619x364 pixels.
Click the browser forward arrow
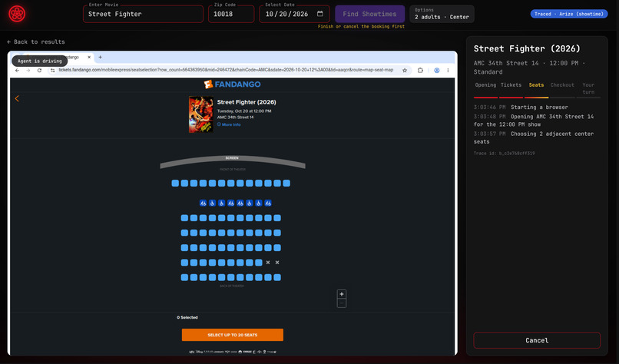point(28,71)
